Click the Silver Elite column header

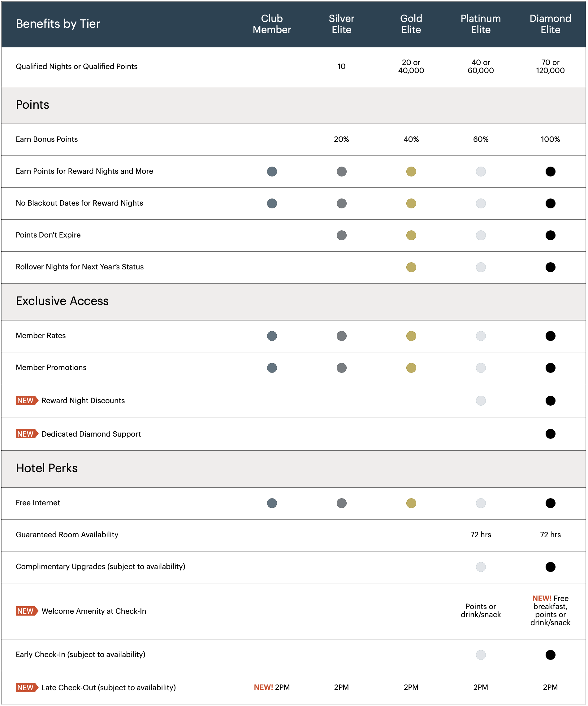coord(341,24)
